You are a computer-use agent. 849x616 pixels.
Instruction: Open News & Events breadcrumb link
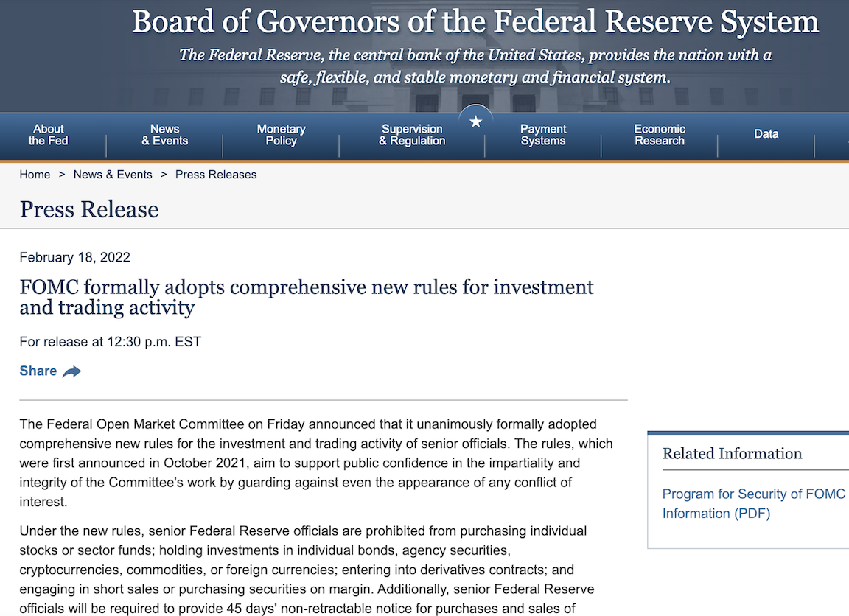(x=113, y=175)
